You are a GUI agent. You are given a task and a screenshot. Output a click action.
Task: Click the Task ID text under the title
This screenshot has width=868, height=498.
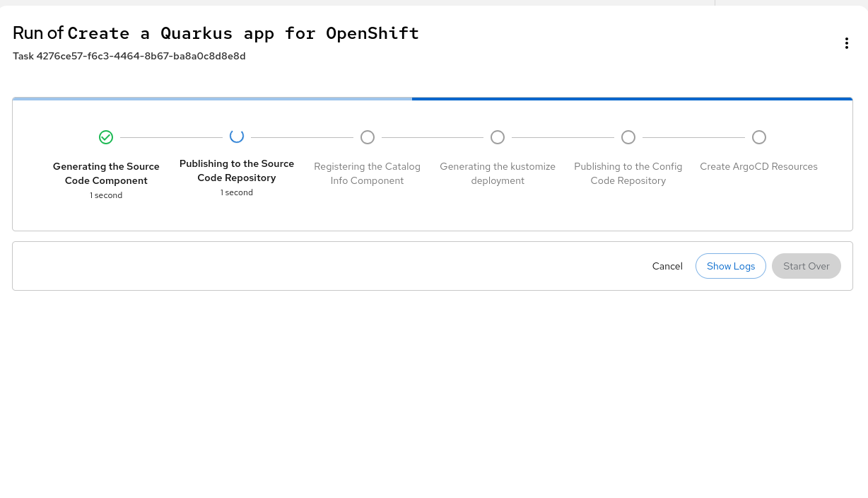point(129,56)
